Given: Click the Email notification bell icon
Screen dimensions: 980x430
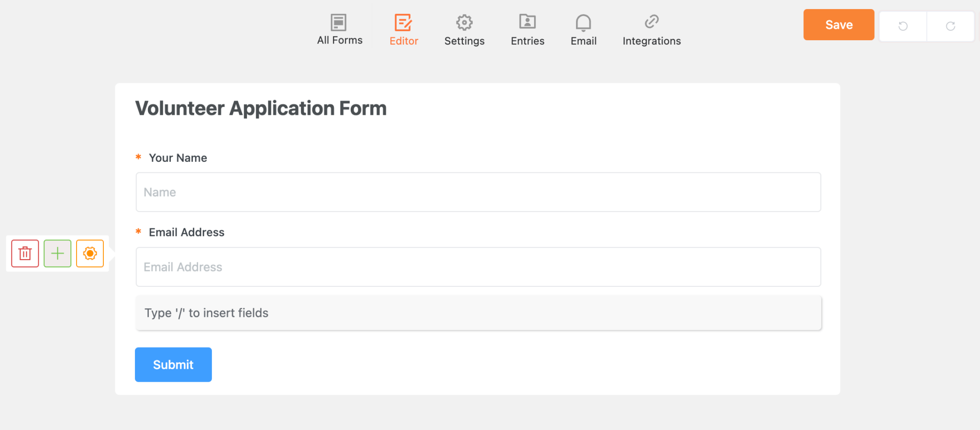Looking at the screenshot, I should point(583,22).
